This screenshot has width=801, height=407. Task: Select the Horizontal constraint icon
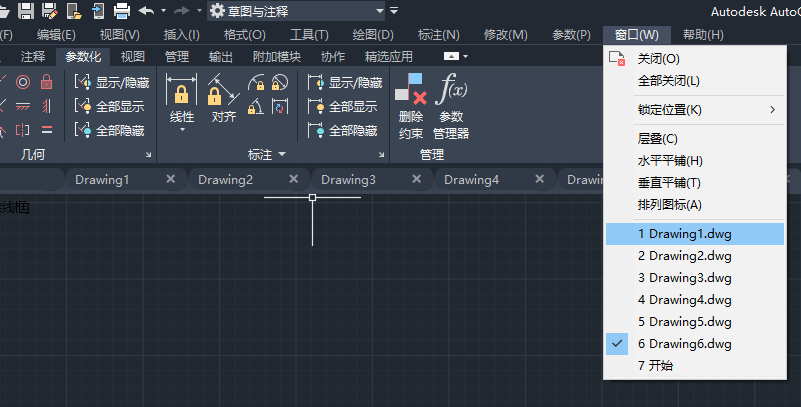point(23,106)
